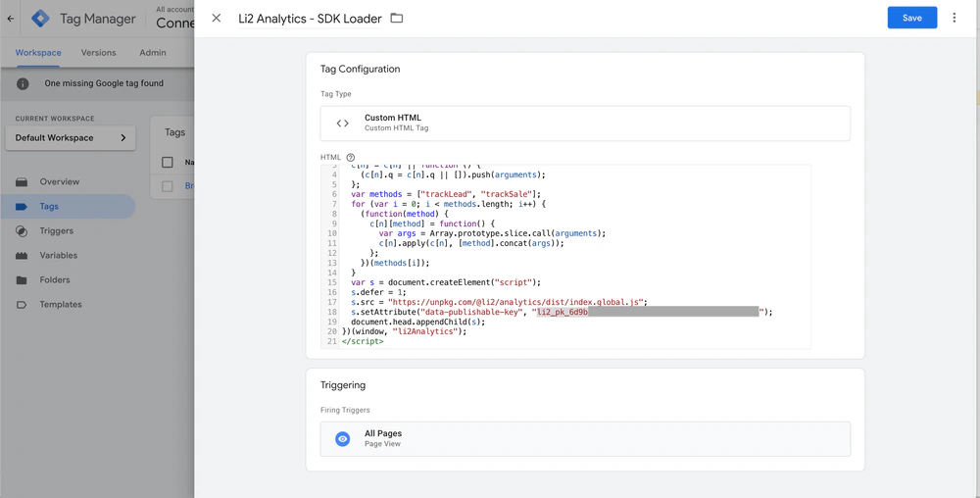Click the Custom HTML code brackets icon

pos(342,124)
